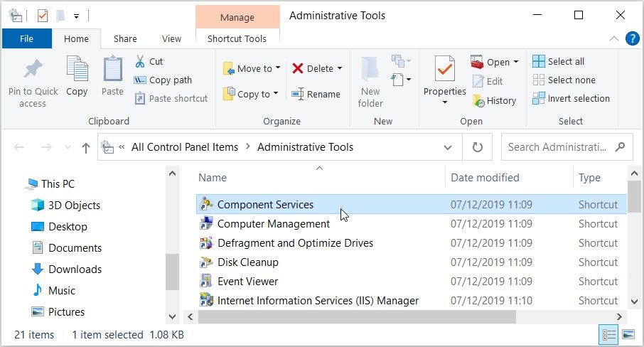Open recent locations dropdown near navigation arrows

click(x=68, y=147)
